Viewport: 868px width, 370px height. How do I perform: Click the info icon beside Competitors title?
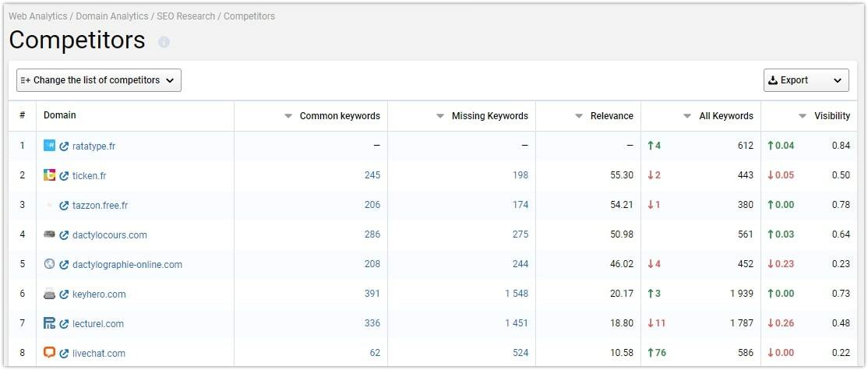coord(164,42)
